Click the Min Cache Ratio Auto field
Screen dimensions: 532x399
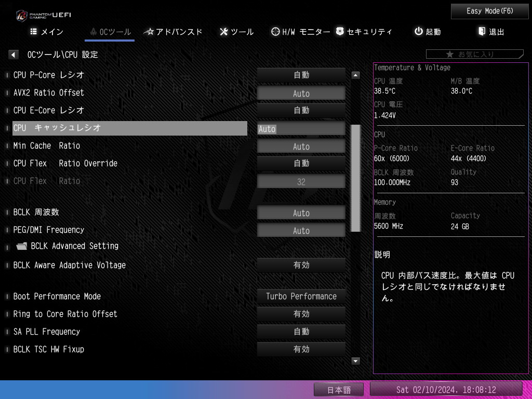(301, 147)
